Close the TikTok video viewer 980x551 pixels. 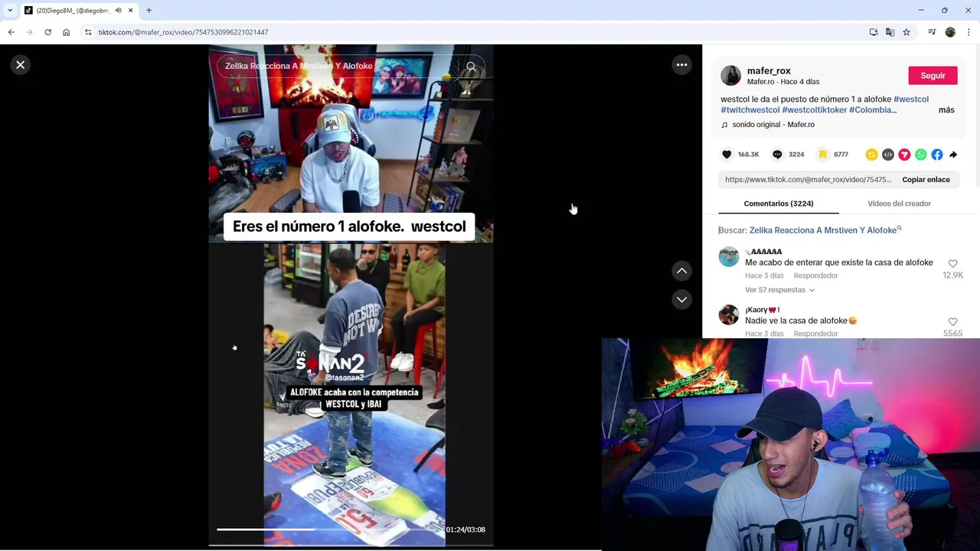[x=21, y=65]
